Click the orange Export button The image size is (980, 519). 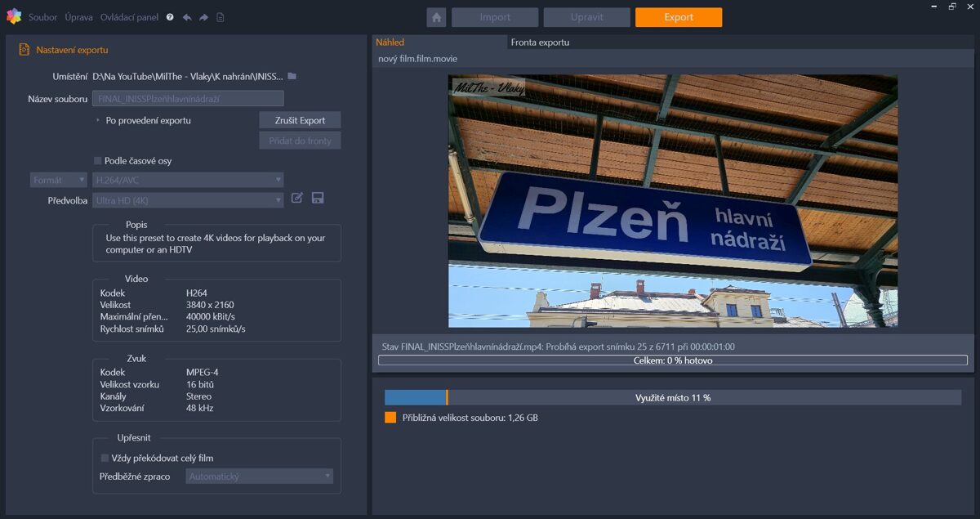coord(678,16)
